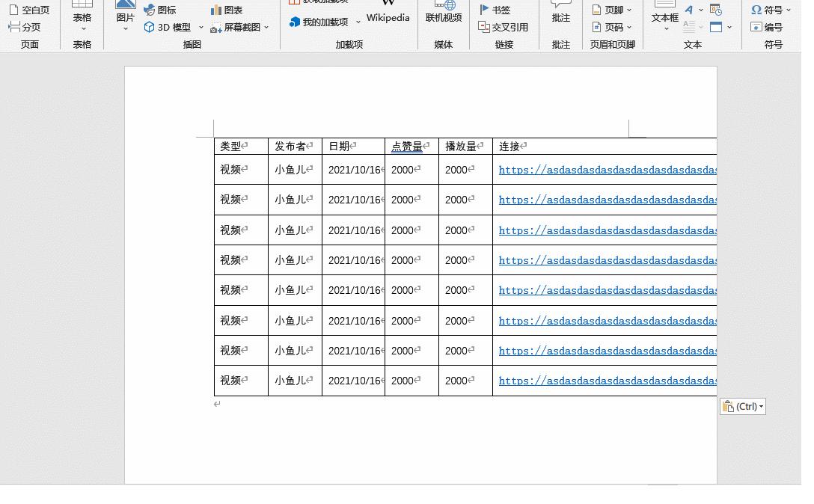Insert online video via 联机视频
This screenshot has height=504, width=814.
point(444,16)
